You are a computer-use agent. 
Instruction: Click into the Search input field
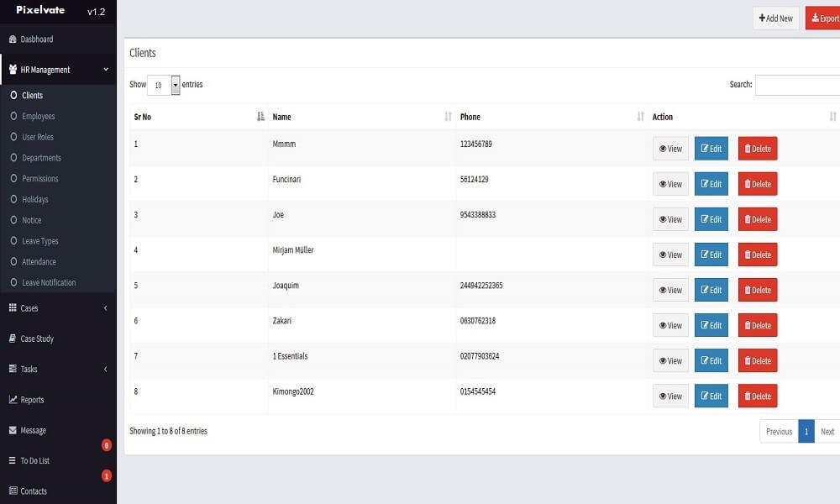pyautogui.click(x=796, y=85)
